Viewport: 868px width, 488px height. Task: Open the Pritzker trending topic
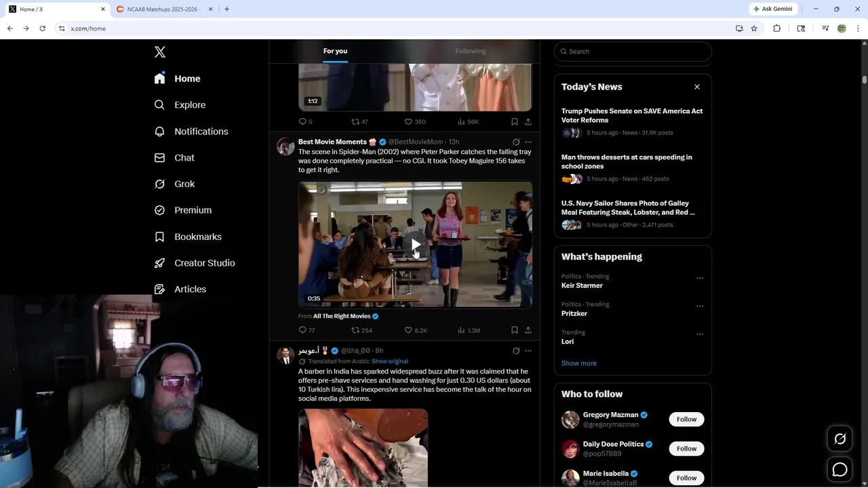tap(574, 314)
